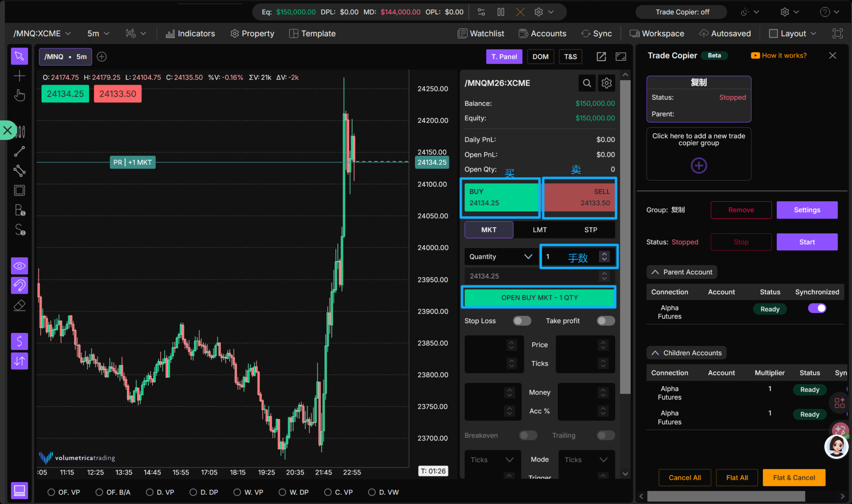Select the LMT order type tab
852x504 pixels.
(539, 230)
